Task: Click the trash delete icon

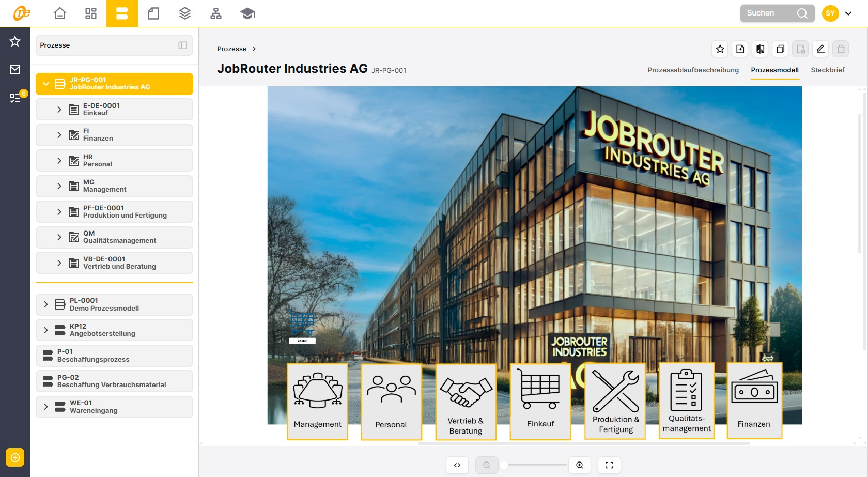Action: click(841, 49)
